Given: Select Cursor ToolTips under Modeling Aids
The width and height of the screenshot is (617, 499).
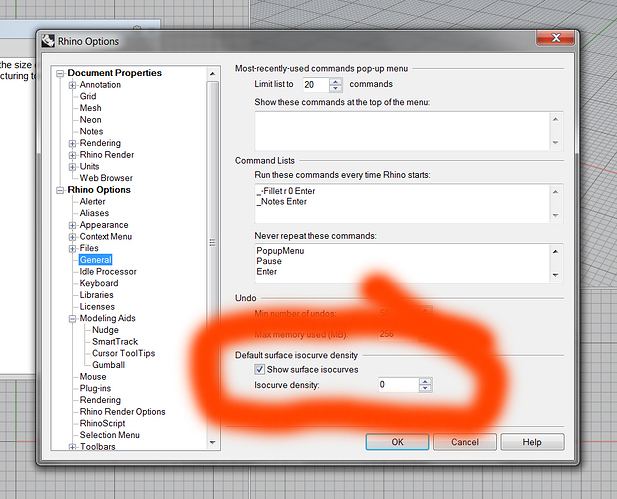Looking at the screenshot, I should click(124, 353).
